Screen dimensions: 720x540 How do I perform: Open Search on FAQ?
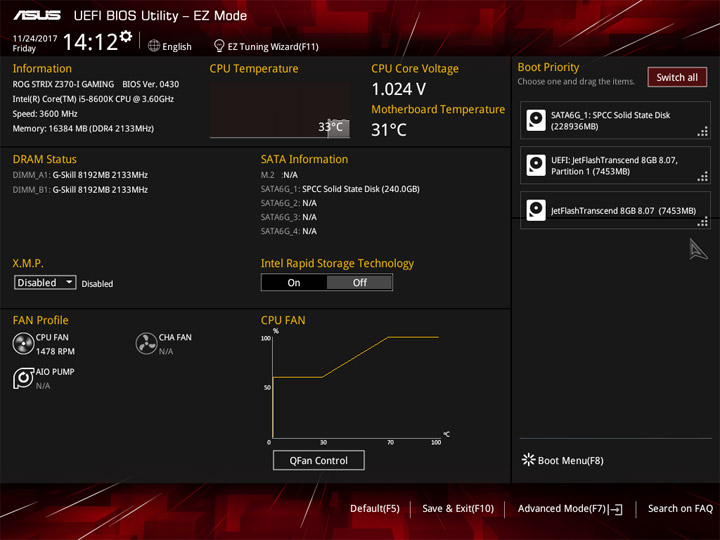click(x=680, y=508)
